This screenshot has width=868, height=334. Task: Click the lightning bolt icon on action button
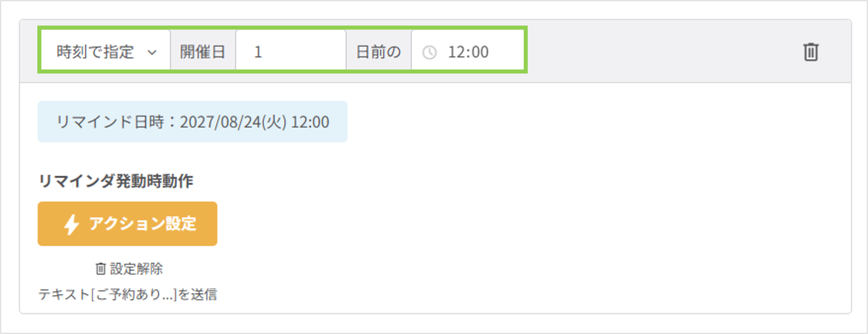pyautogui.click(x=71, y=224)
